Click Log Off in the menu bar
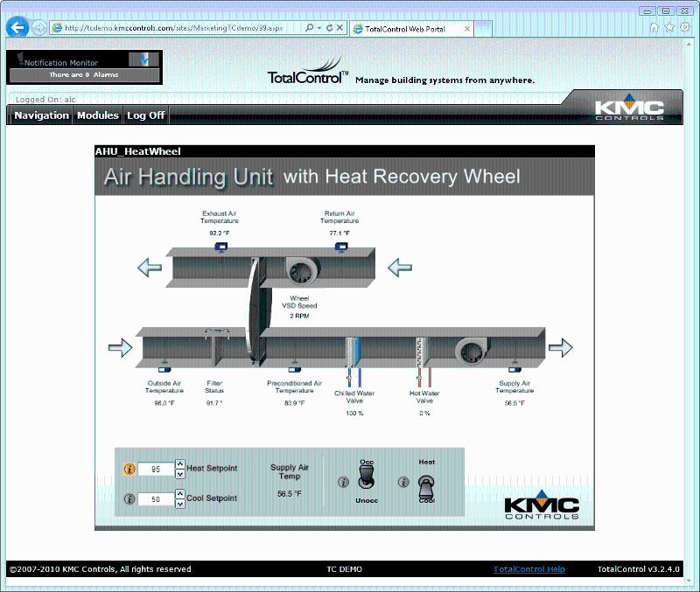 [x=145, y=115]
